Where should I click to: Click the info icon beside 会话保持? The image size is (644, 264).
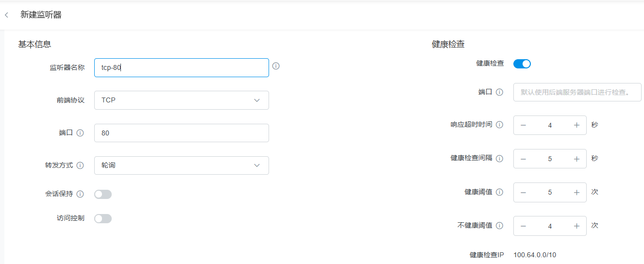click(x=80, y=194)
